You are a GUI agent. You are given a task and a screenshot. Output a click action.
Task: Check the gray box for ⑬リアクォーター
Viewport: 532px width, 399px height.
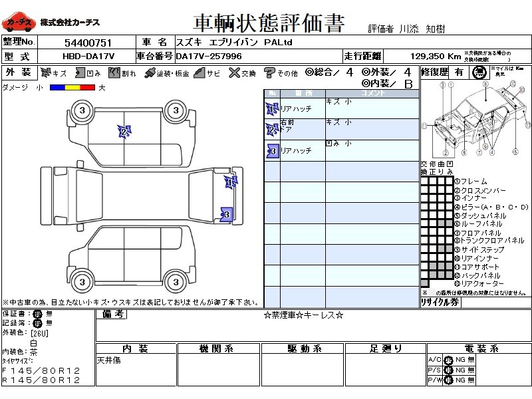[x=425, y=283]
